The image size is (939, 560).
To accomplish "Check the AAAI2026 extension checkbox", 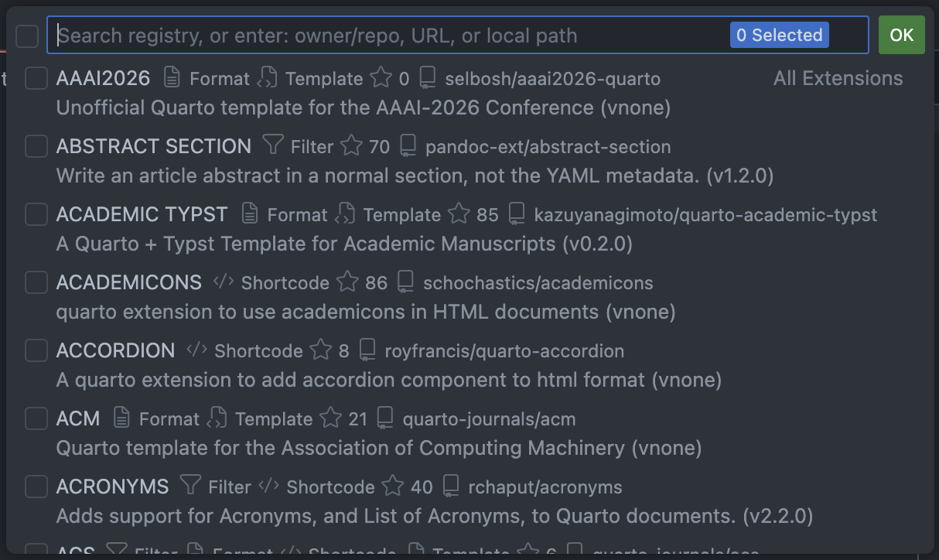I will click(36, 77).
